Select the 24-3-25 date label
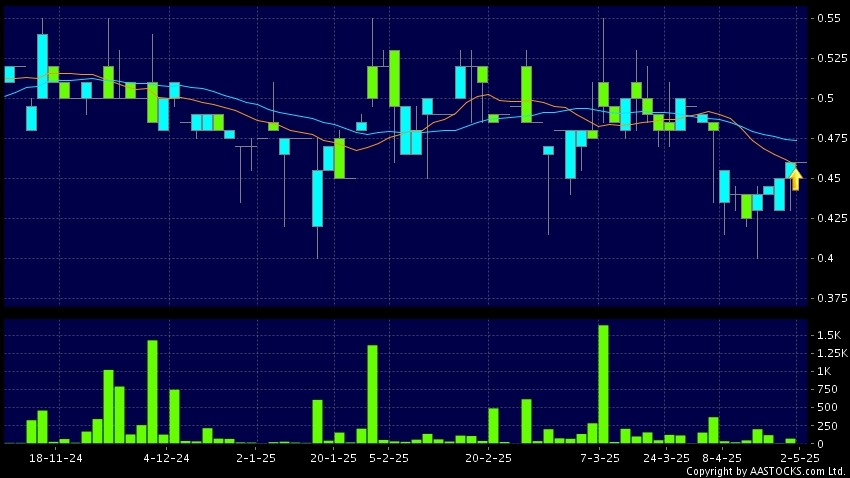The height and width of the screenshot is (478, 850). point(666,458)
